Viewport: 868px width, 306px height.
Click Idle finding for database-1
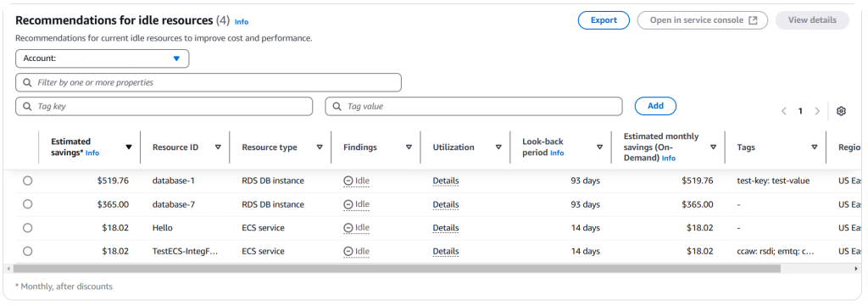(356, 181)
